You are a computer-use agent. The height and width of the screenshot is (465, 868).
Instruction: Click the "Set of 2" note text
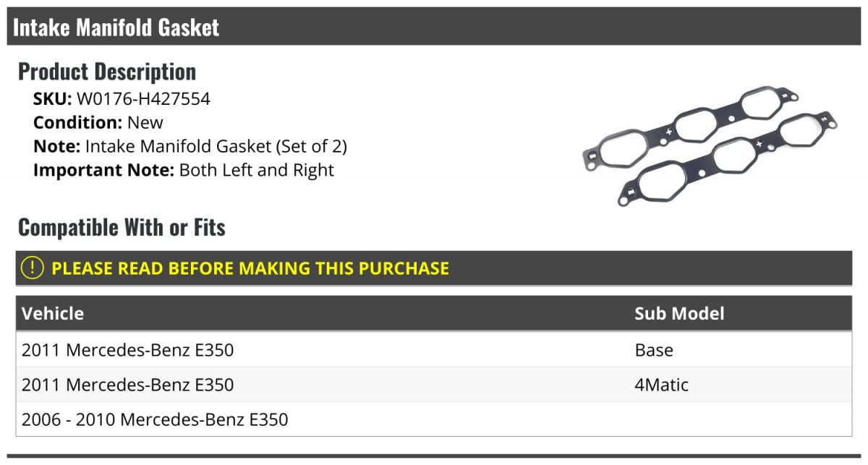pyautogui.click(x=311, y=146)
